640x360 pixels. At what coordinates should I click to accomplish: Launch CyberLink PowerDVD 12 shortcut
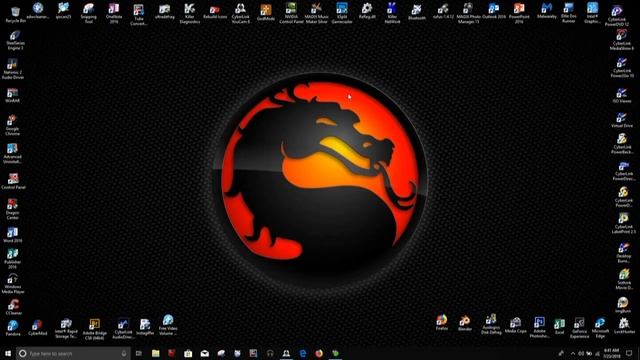(617, 16)
